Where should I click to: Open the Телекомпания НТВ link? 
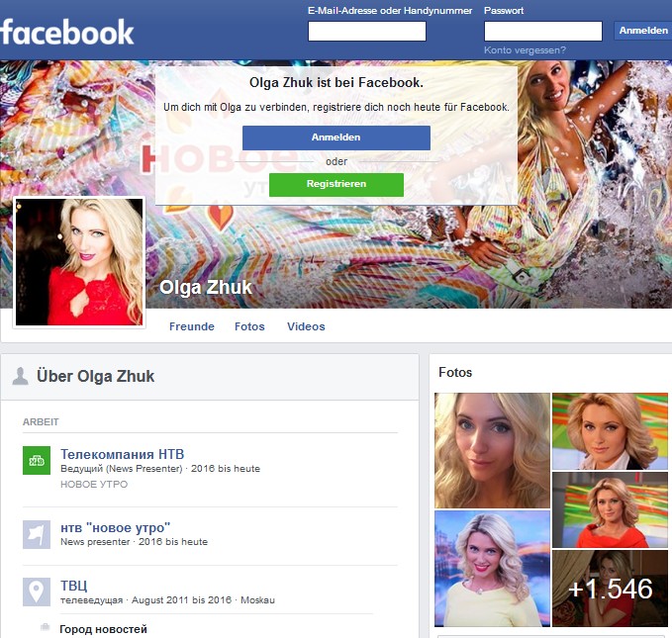click(122, 454)
